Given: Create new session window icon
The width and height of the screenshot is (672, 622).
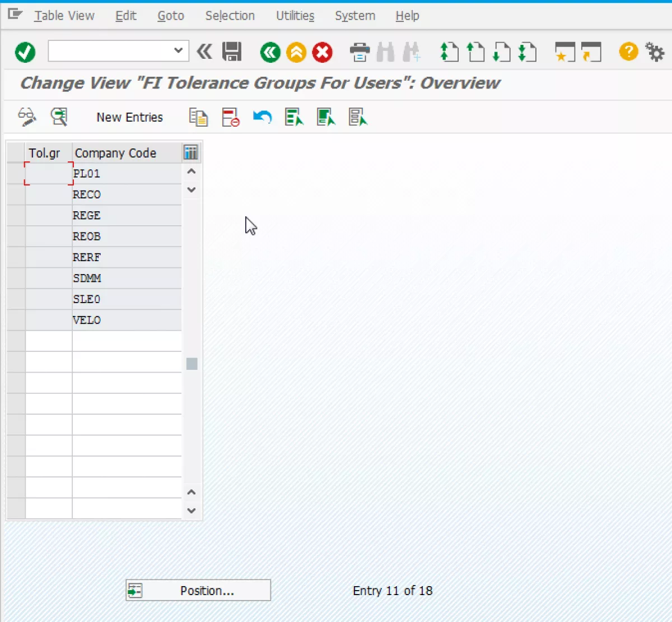Looking at the screenshot, I should [565, 52].
